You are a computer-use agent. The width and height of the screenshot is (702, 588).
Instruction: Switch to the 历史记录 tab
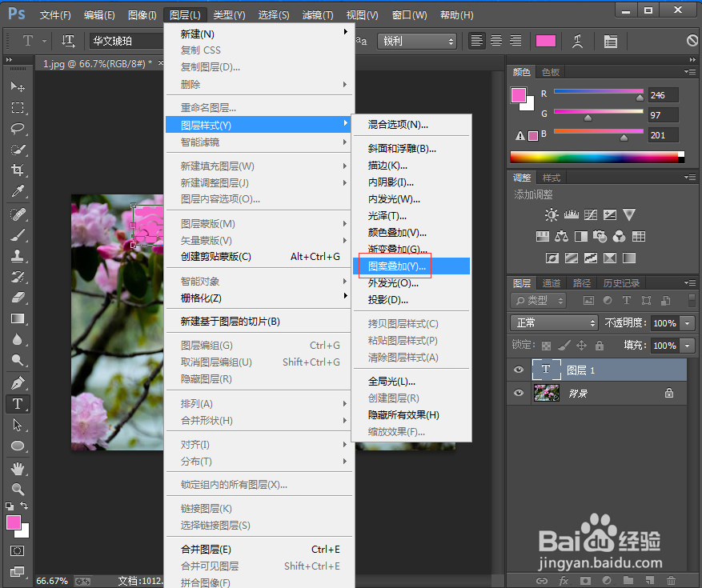coord(621,283)
